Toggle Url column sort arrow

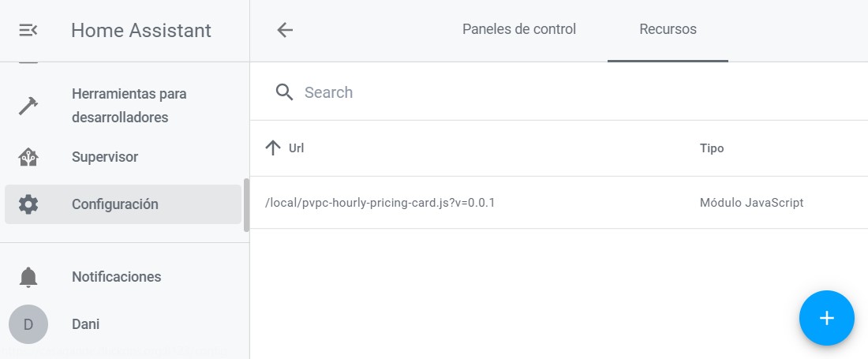[273, 148]
